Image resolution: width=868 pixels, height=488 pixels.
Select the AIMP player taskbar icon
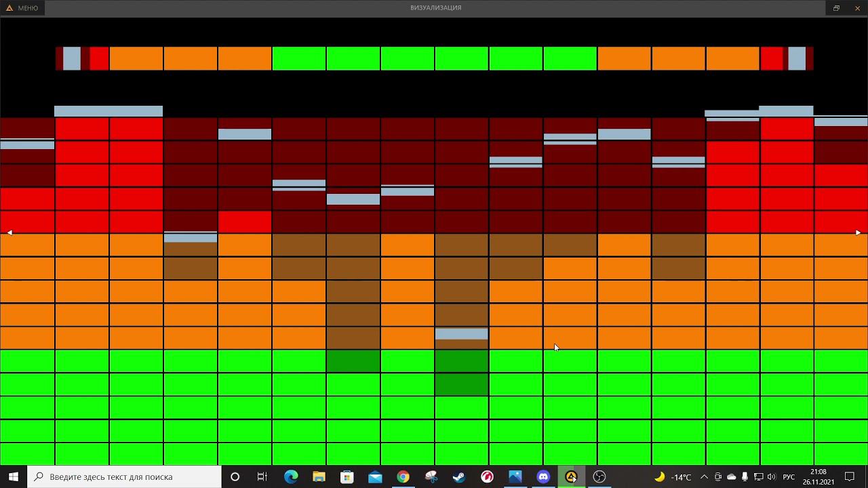(571, 476)
